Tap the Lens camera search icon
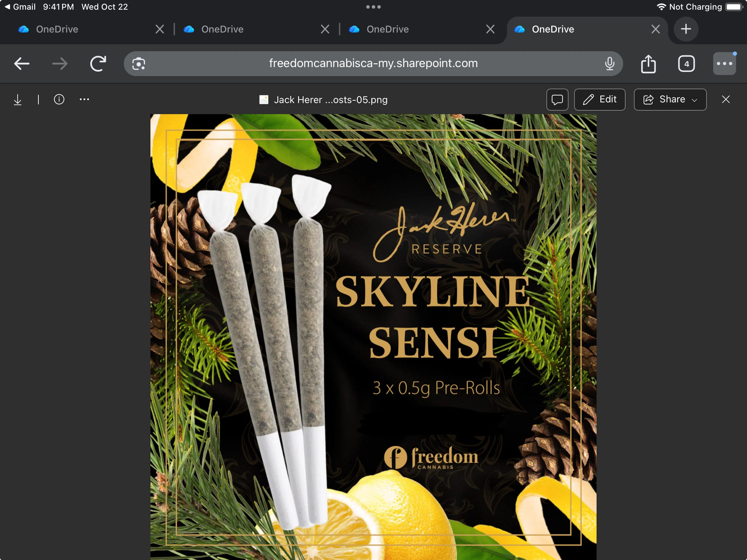Screen dimensions: 747x560 pyautogui.click(x=139, y=64)
